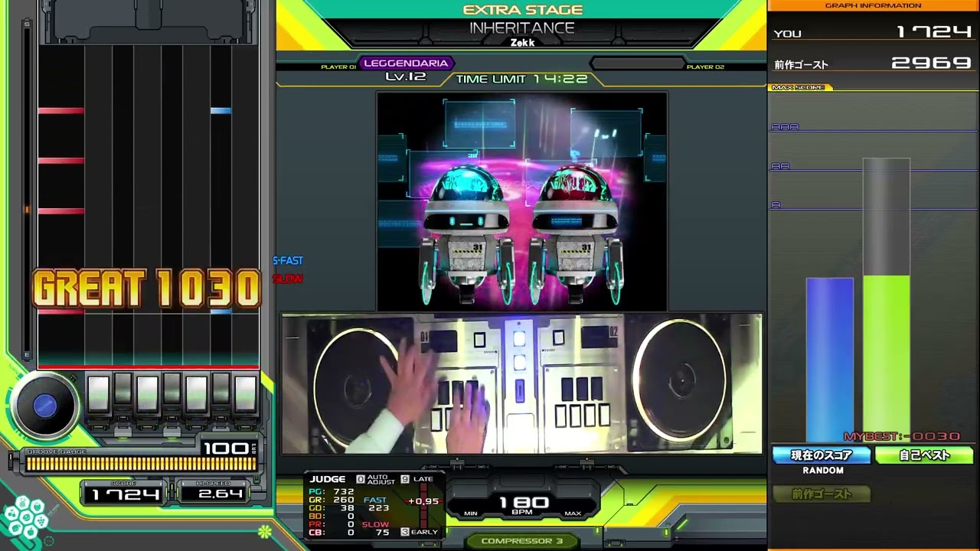
Task: Click the RANDOM option label
Action: (x=823, y=471)
